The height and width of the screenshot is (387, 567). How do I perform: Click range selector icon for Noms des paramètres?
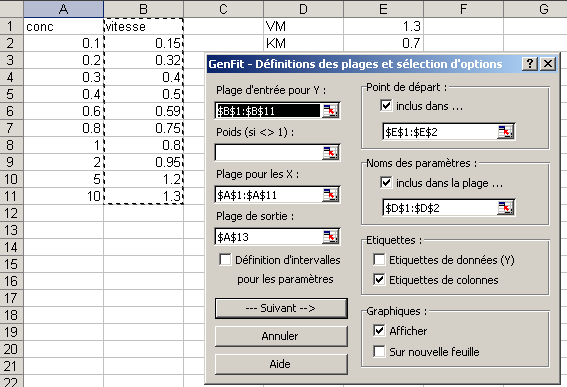click(505, 208)
